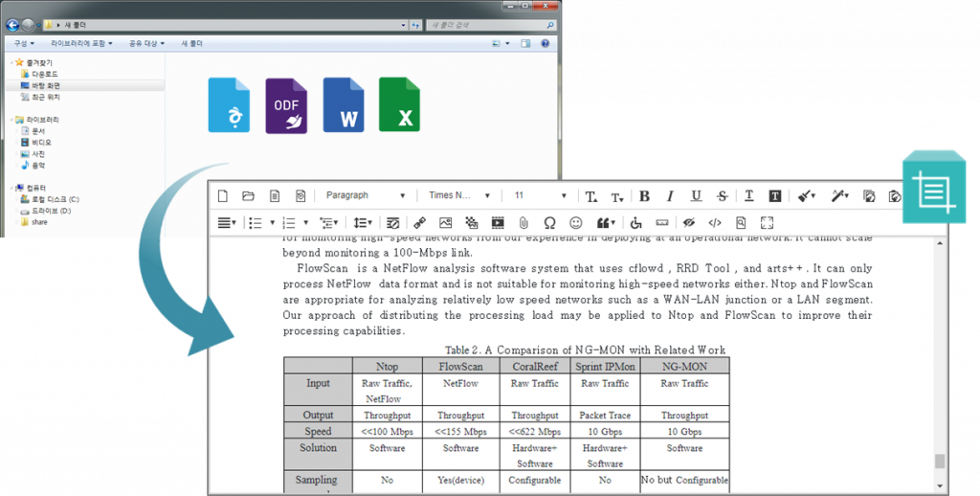Select 바탕 화면 in Explorer sidebar

[x=46, y=85]
